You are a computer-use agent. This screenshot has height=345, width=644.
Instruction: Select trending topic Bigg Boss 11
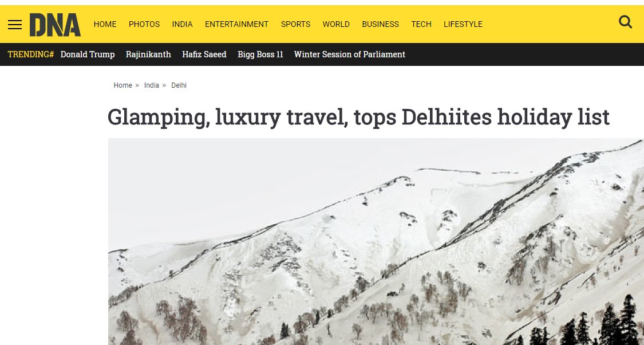click(x=260, y=54)
